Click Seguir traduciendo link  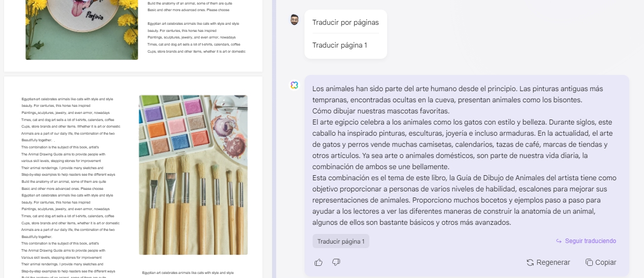[590, 241]
